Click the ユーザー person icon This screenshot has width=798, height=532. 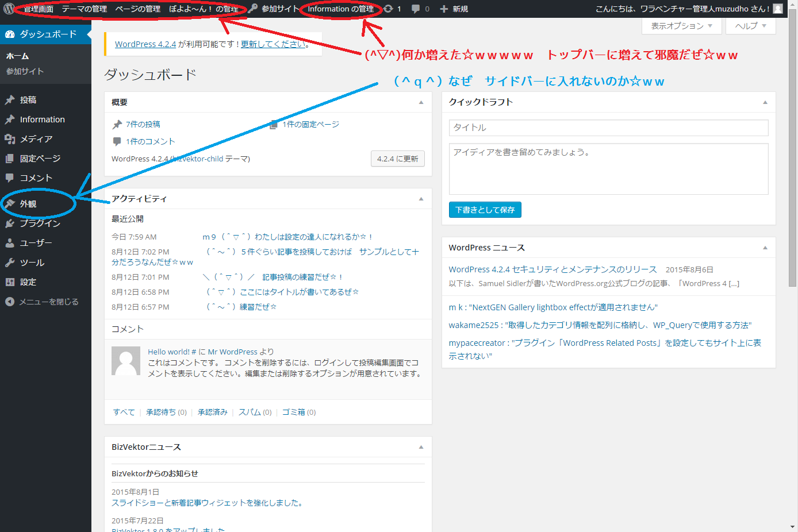pos(10,243)
